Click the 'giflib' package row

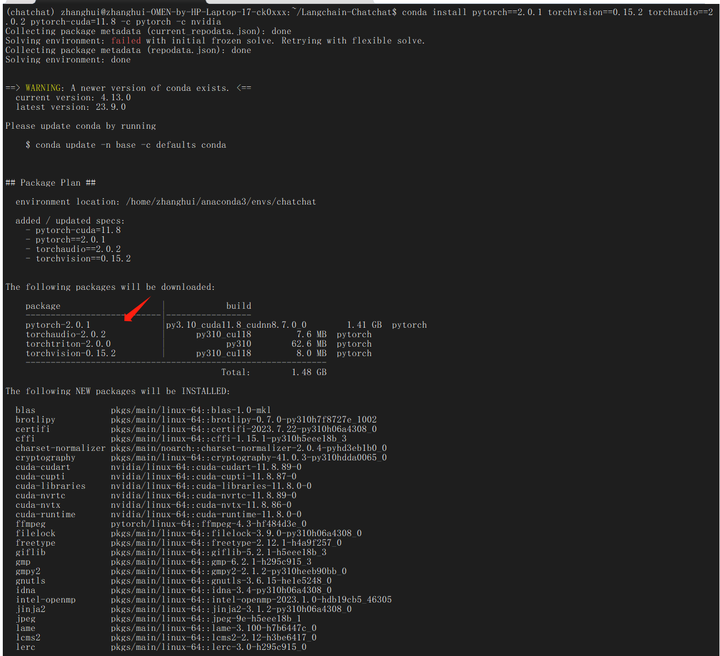click(171, 552)
